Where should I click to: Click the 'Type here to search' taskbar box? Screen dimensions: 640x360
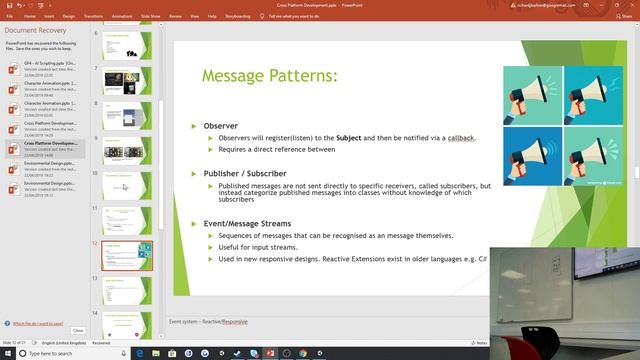[x=73, y=353]
